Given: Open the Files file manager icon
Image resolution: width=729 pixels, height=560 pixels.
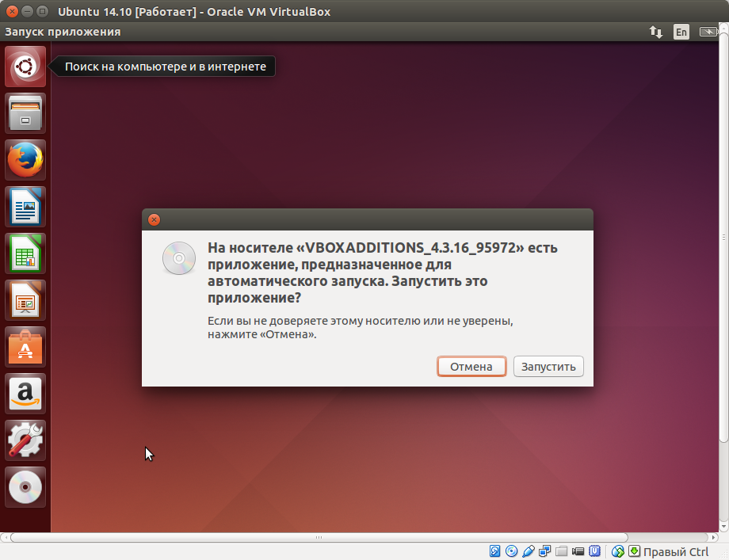Looking at the screenshot, I should (x=25, y=112).
